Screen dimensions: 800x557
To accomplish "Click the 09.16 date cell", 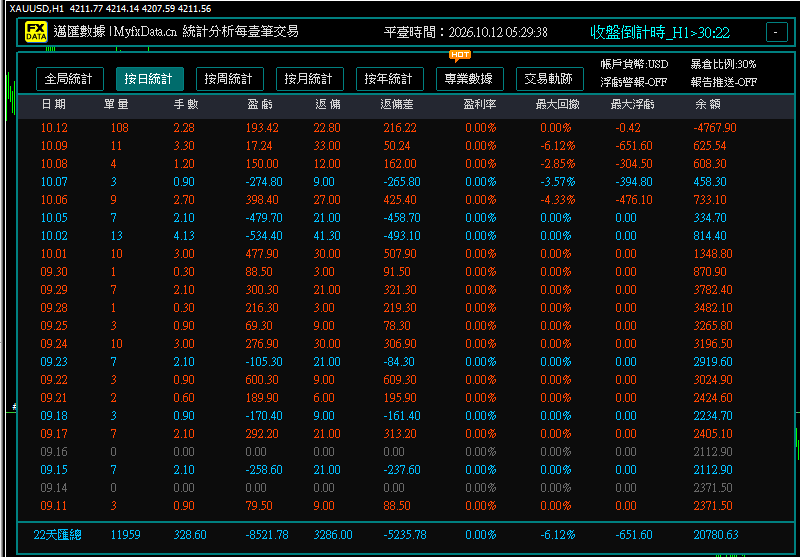I will [54, 452].
